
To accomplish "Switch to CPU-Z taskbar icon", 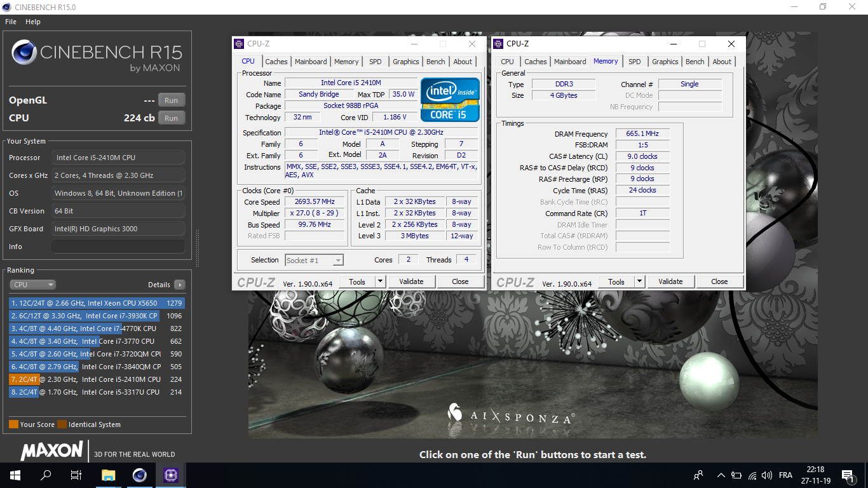I will (170, 475).
